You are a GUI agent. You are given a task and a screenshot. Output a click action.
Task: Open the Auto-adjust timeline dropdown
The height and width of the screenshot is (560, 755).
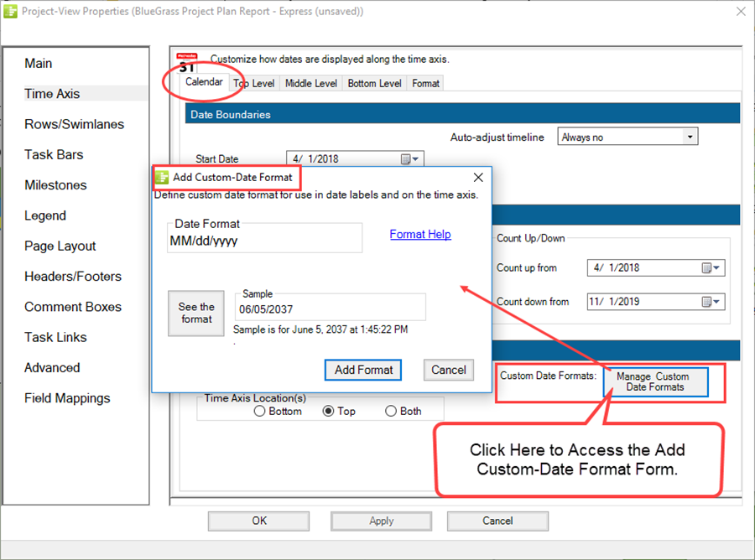pyautogui.click(x=690, y=136)
